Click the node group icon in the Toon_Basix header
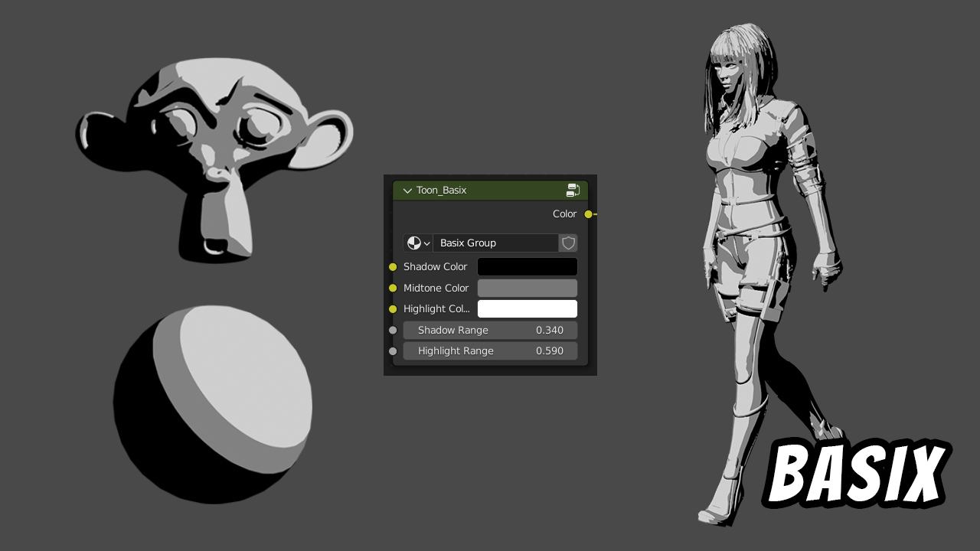 point(573,190)
